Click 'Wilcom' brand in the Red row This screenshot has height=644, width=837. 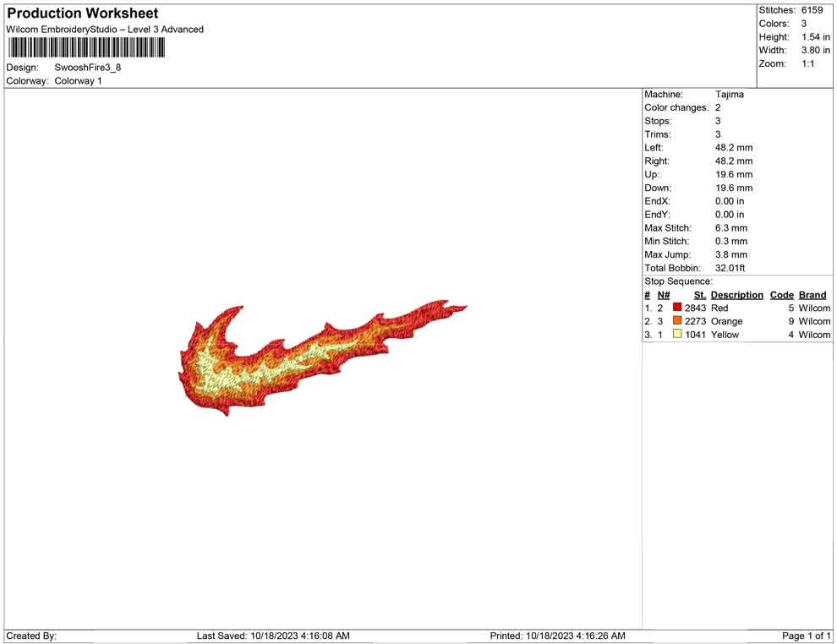pos(814,308)
